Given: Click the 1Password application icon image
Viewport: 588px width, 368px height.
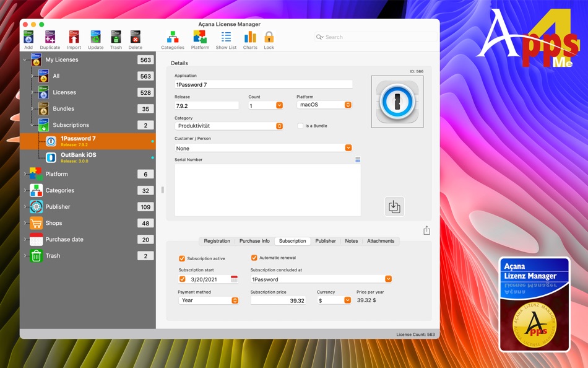Looking at the screenshot, I should (397, 102).
